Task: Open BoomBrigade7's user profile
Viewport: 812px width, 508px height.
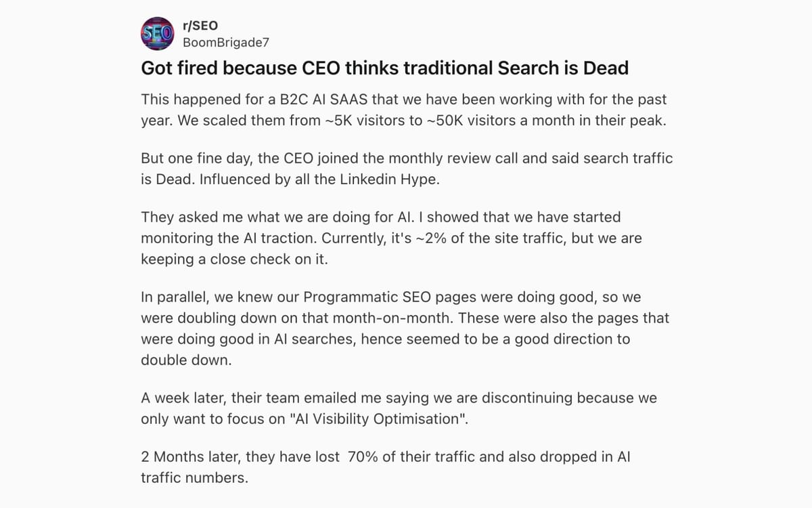Action: (x=227, y=42)
